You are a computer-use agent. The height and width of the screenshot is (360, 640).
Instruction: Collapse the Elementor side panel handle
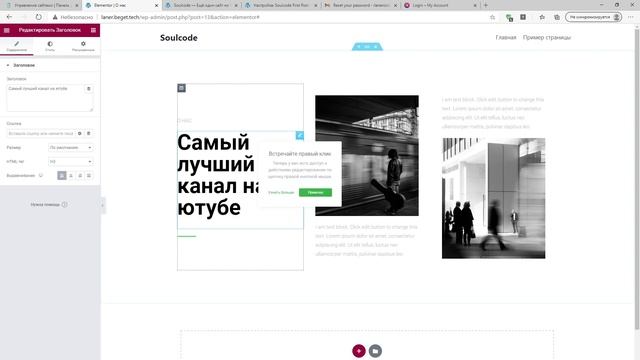103,205
